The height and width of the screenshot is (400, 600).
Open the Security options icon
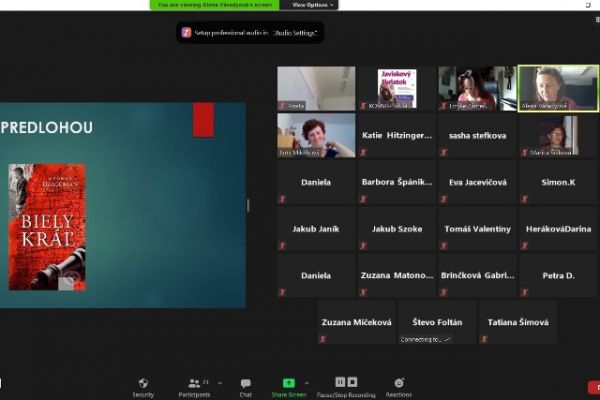click(143, 384)
